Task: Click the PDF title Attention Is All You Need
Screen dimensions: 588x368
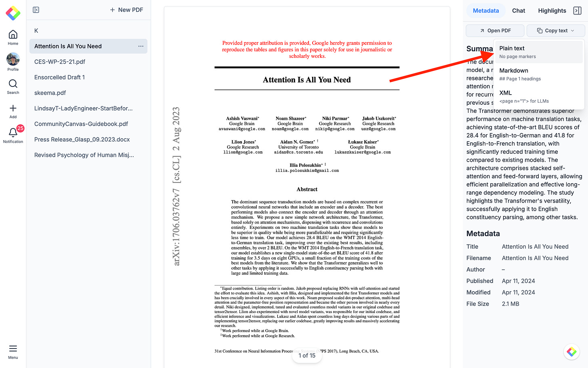Action: (x=307, y=80)
